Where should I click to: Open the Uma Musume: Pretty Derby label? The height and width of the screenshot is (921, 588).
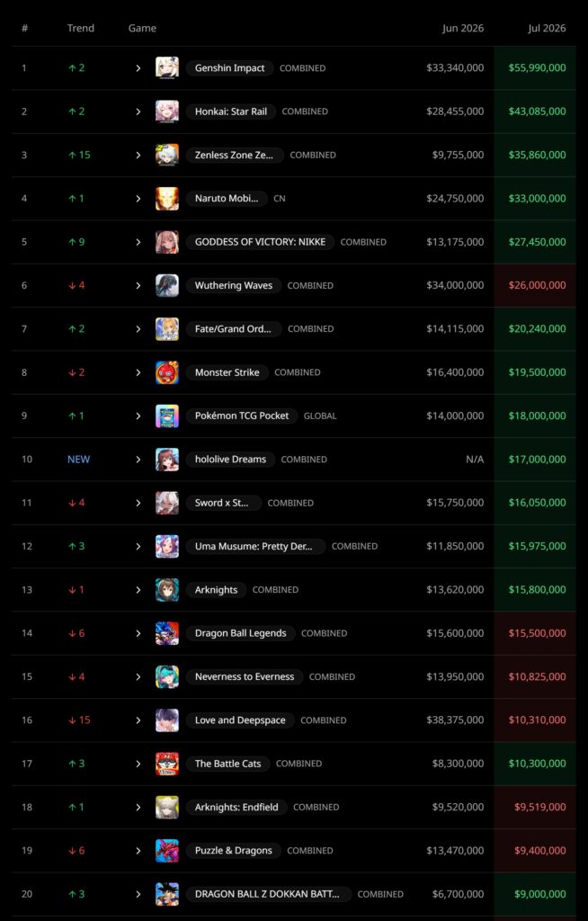(x=255, y=546)
